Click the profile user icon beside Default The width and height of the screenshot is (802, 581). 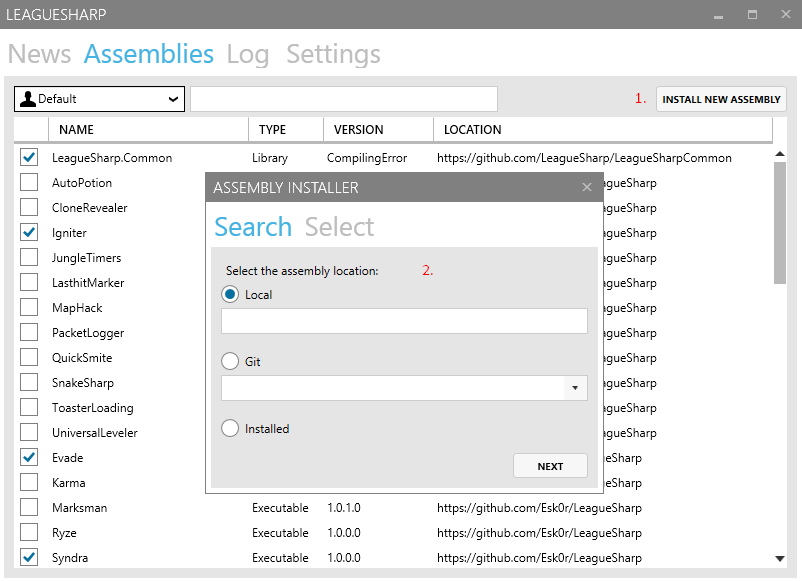[x=28, y=99]
